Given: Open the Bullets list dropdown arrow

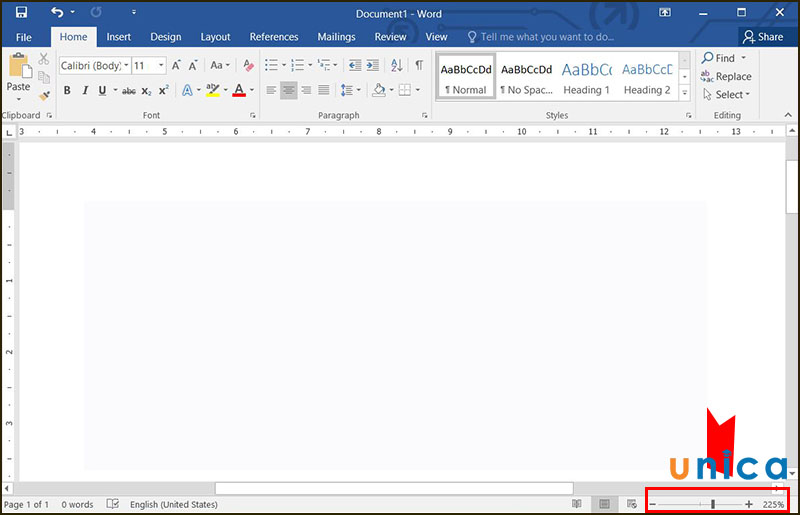Looking at the screenshot, I should pos(284,65).
